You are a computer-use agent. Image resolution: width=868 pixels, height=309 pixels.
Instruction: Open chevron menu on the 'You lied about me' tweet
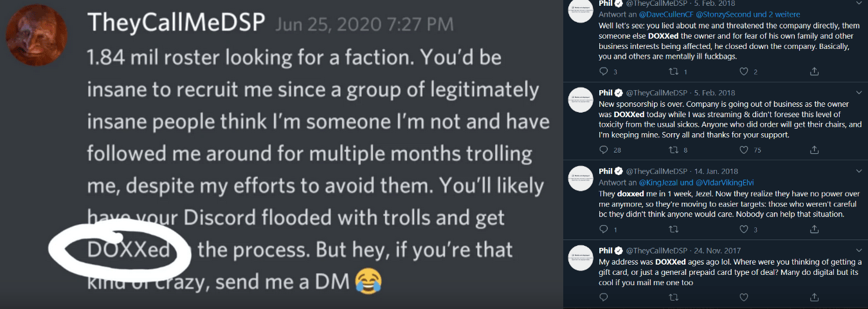tap(859, 6)
